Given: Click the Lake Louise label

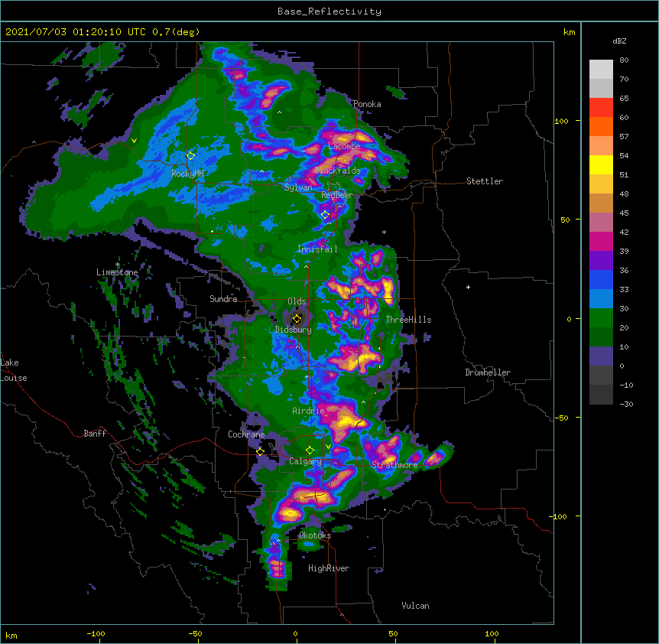Looking at the screenshot, I should click(x=14, y=370).
